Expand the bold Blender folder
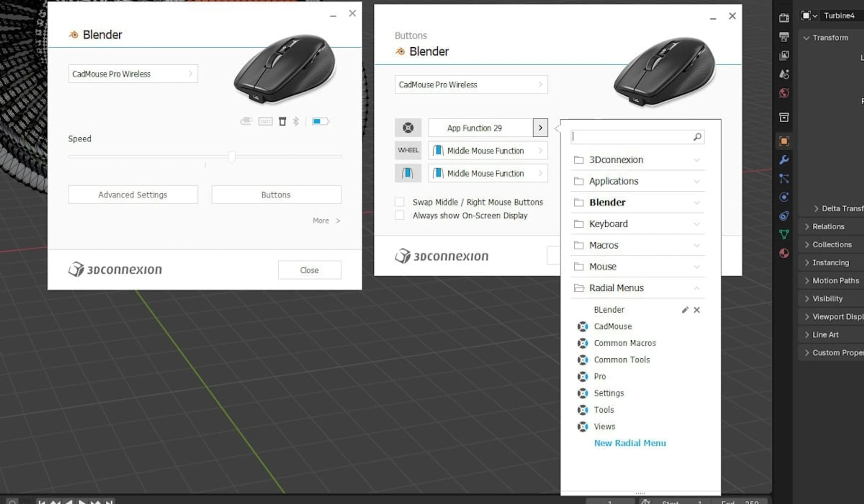Image resolution: width=864 pixels, height=504 pixels. [x=637, y=202]
